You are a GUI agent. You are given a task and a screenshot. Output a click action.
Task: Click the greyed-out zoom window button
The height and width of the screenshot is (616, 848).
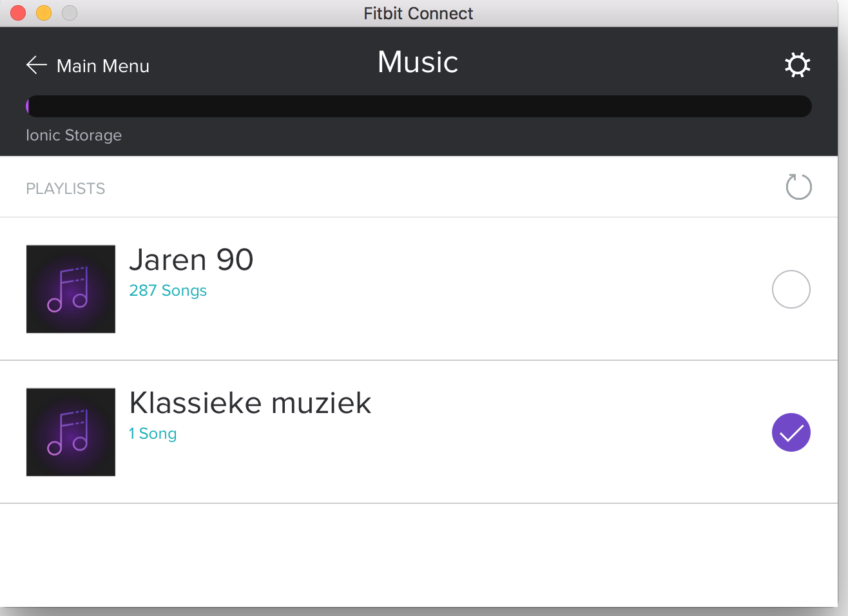[x=70, y=13]
